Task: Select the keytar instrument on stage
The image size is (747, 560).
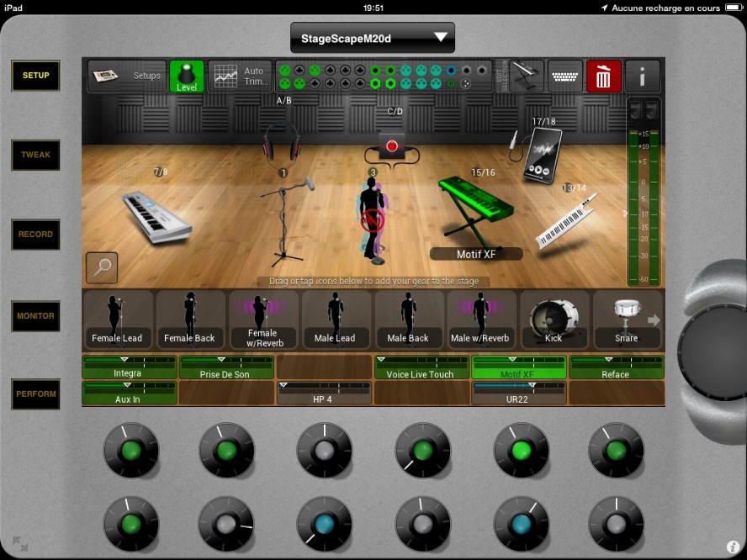Action: click(566, 222)
